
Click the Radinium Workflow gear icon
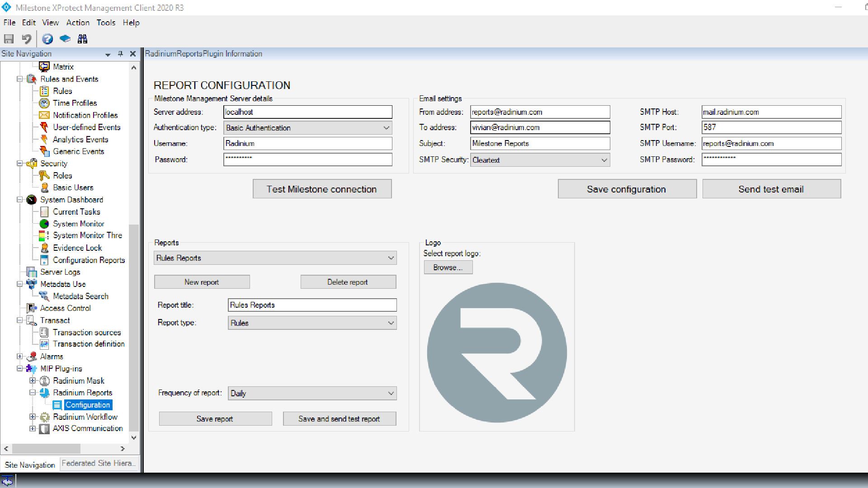(x=44, y=417)
